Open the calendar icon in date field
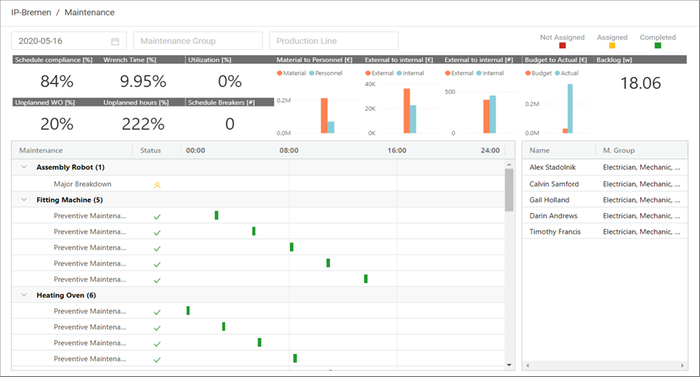The image size is (700, 377). [x=115, y=41]
